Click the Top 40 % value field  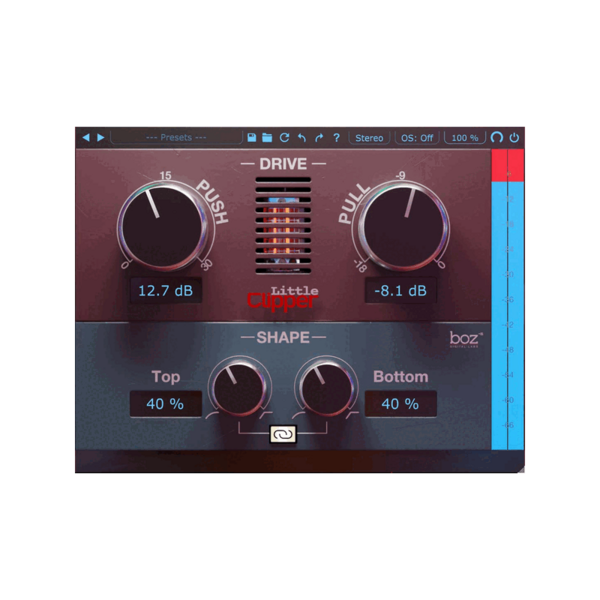[x=166, y=404]
